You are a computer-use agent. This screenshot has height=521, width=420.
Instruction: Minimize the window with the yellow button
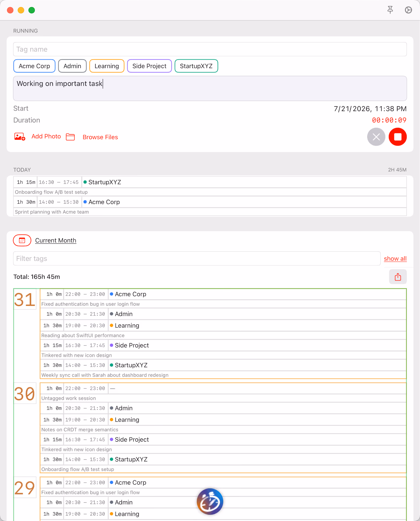[21, 10]
